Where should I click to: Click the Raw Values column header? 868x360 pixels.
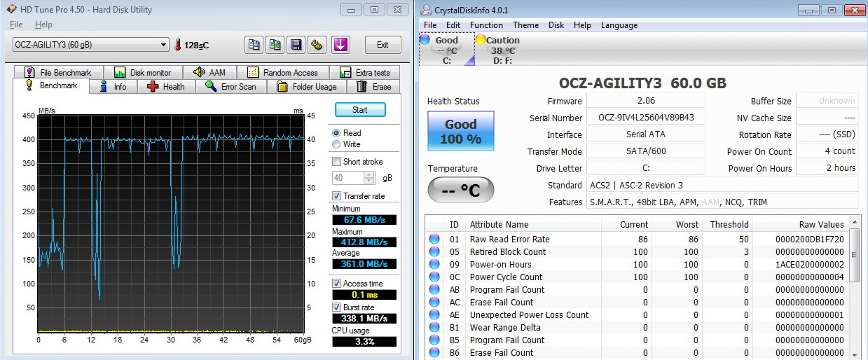(800, 225)
